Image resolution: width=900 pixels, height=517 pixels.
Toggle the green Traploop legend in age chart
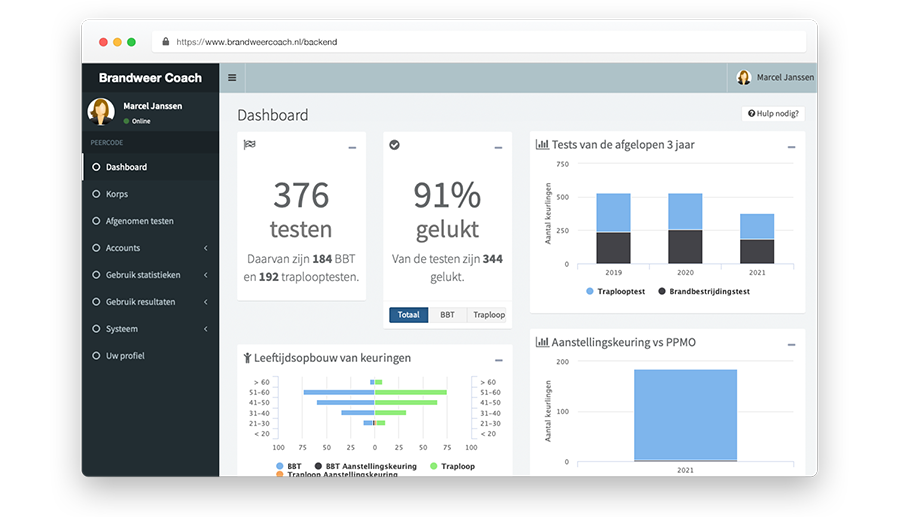(452, 466)
